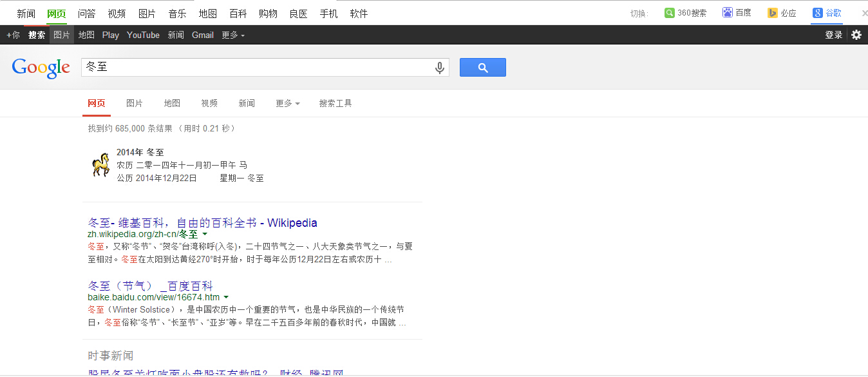Open the 新闻 tab in top navigation

pos(26,14)
